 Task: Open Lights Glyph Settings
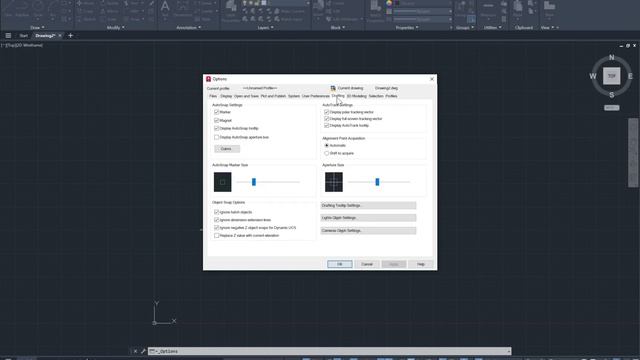pos(368,218)
